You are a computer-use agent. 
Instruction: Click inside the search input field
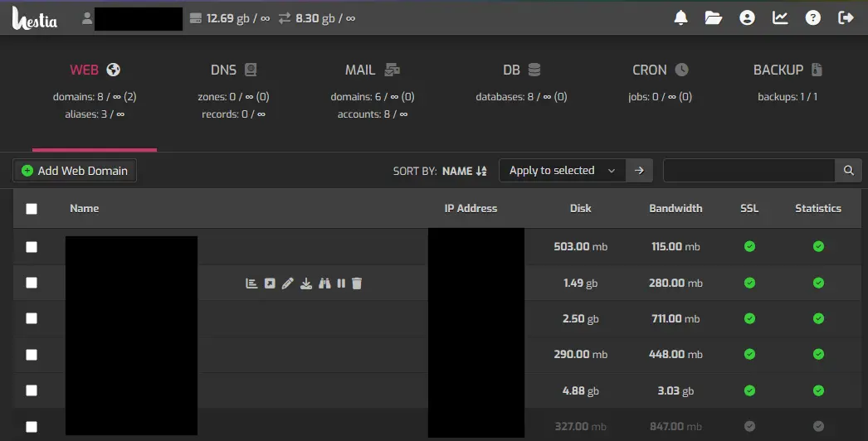[749, 171]
